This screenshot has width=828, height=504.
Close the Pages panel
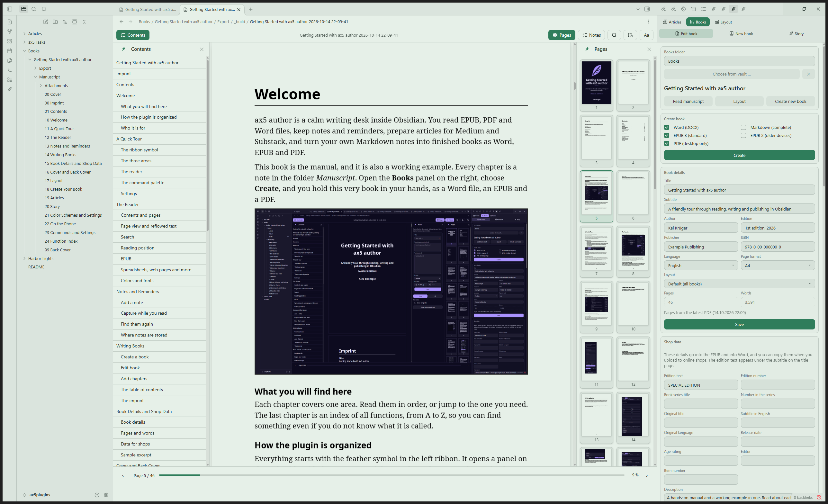(x=649, y=50)
